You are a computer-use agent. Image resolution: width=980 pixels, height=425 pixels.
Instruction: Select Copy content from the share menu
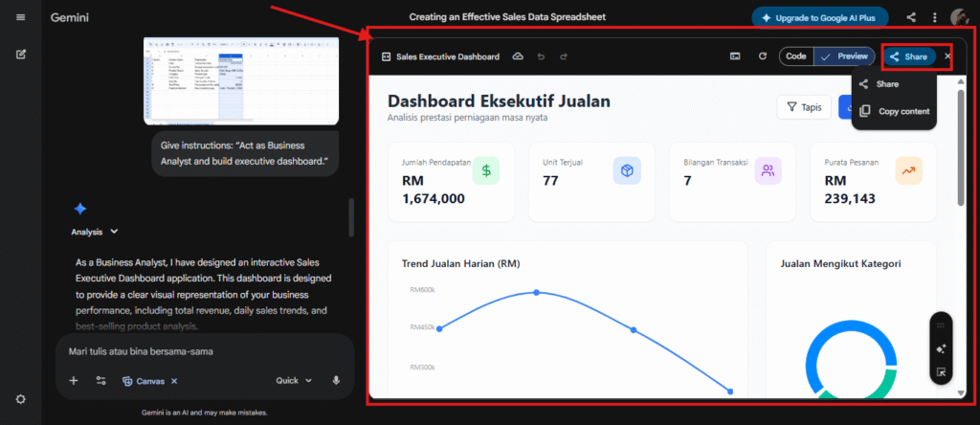point(894,111)
